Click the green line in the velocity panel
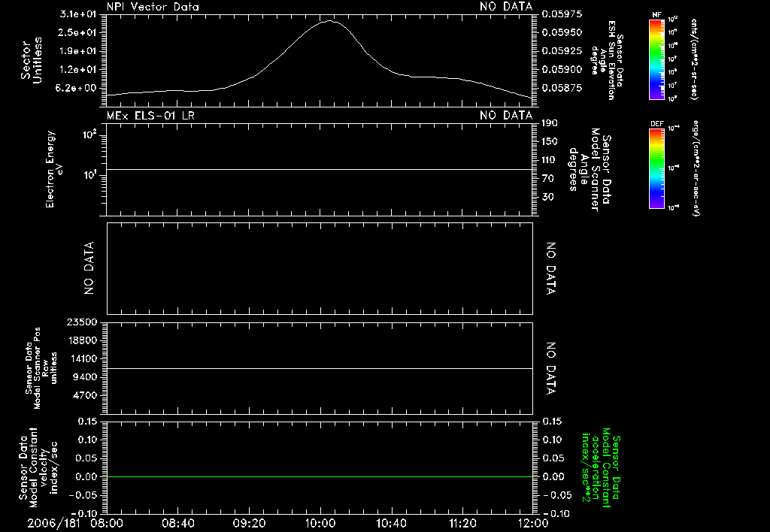Viewport: 770px width, 532px height. [x=320, y=476]
